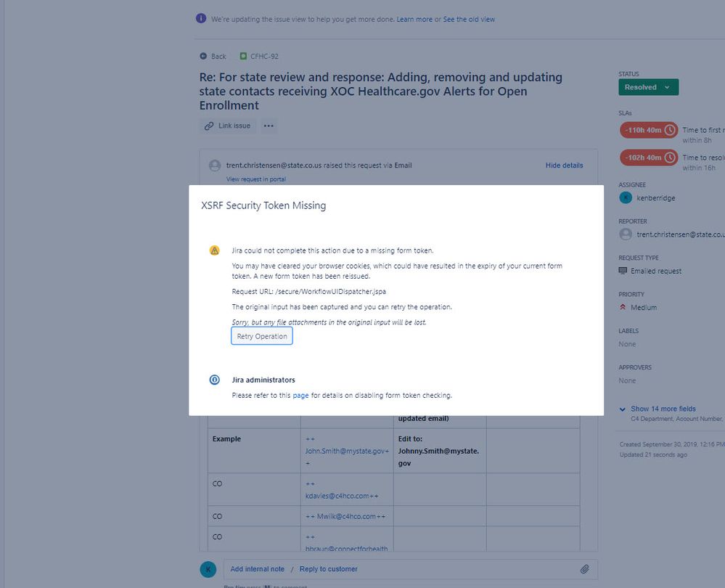Open the Resolved status dropdown
The height and width of the screenshot is (588, 725).
click(648, 87)
